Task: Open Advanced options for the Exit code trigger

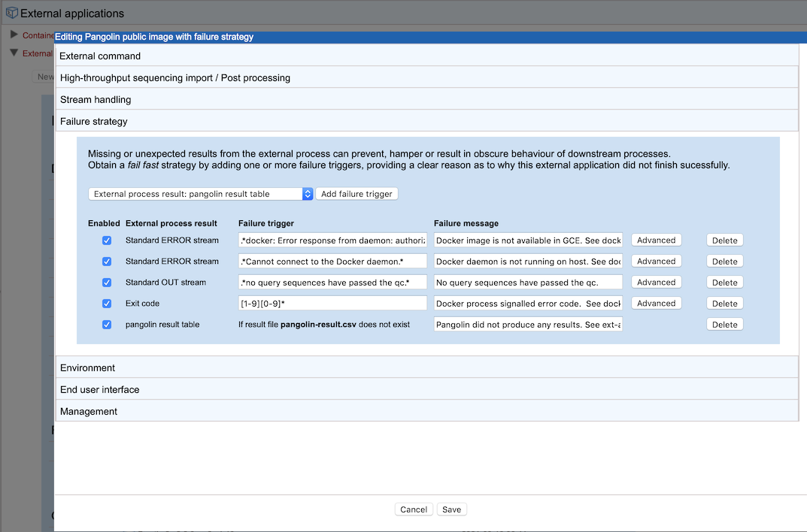Action: (x=656, y=303)
